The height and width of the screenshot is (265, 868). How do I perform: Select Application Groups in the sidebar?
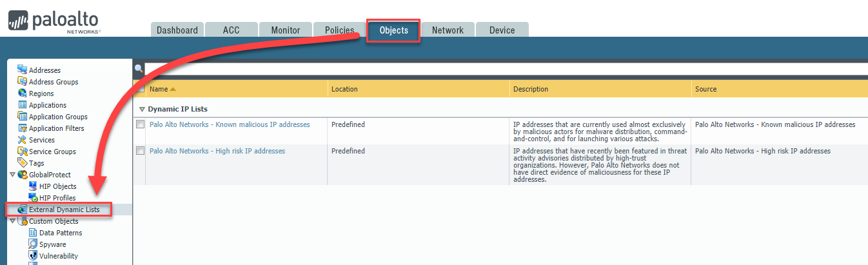tap(58, 117)
